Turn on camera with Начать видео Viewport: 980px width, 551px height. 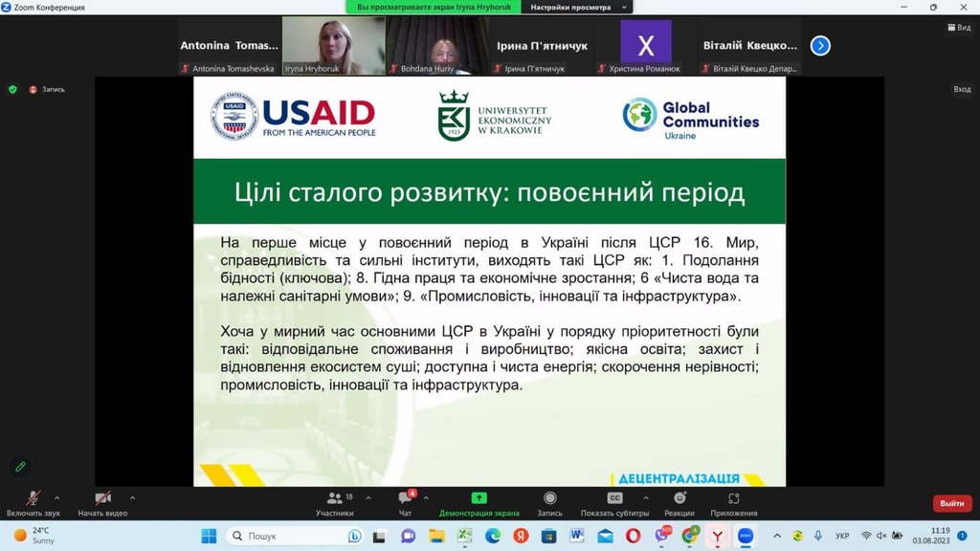(x=102, y=503)
